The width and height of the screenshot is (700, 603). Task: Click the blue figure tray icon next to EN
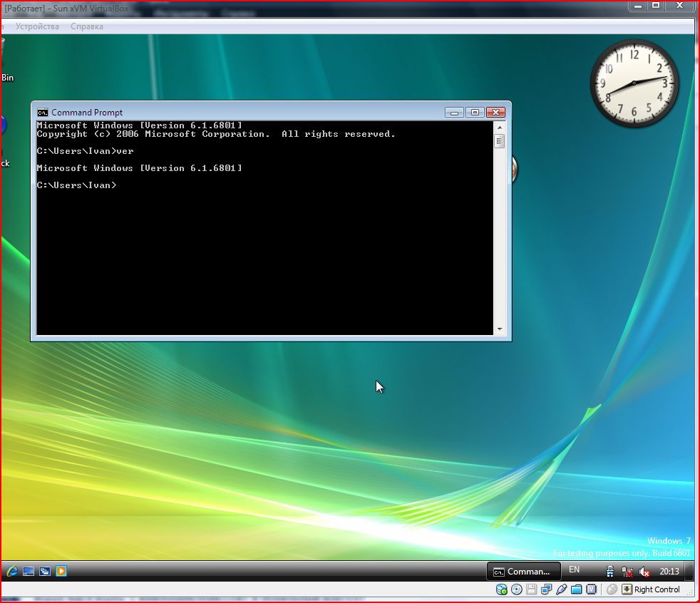coord(609,572)
